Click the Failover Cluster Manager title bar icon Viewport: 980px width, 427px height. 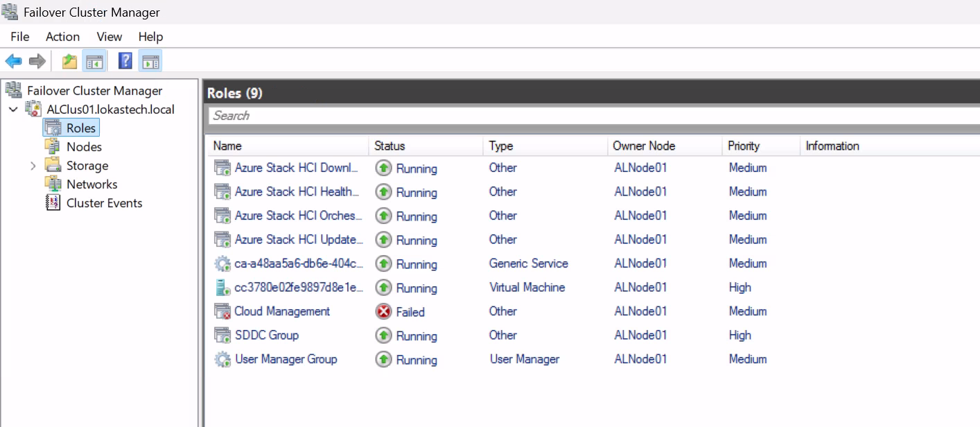(x=10, y=12)
